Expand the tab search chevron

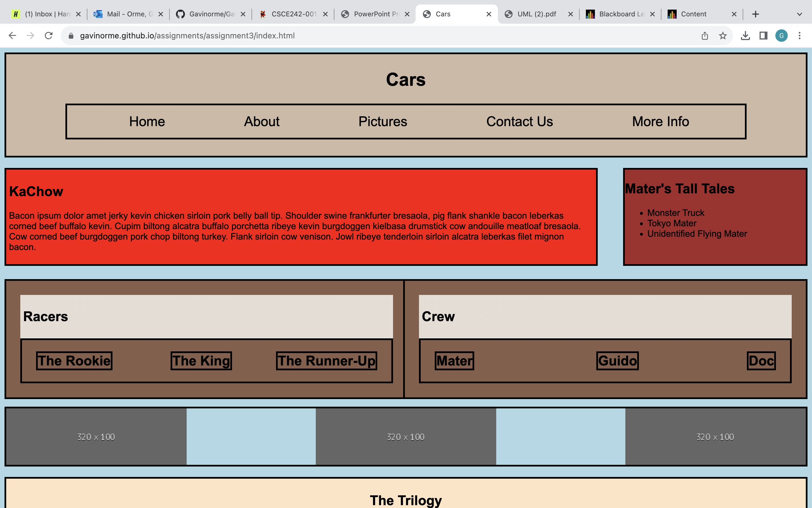[800, 14]
